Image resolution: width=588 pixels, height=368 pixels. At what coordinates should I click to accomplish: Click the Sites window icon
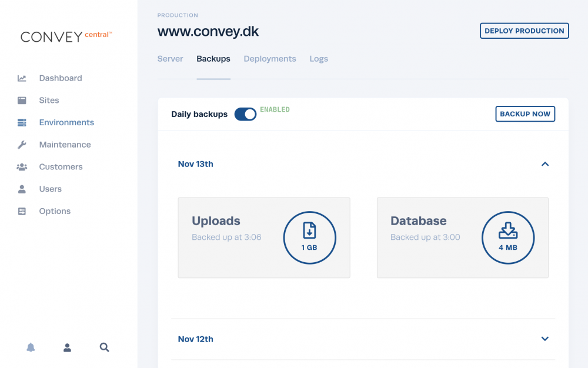tap(22, 101)
